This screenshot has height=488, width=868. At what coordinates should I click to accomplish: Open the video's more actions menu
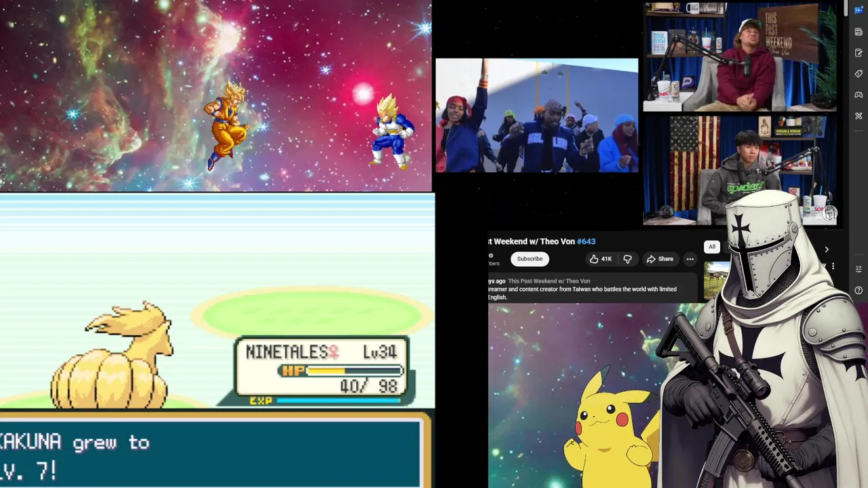690,259
